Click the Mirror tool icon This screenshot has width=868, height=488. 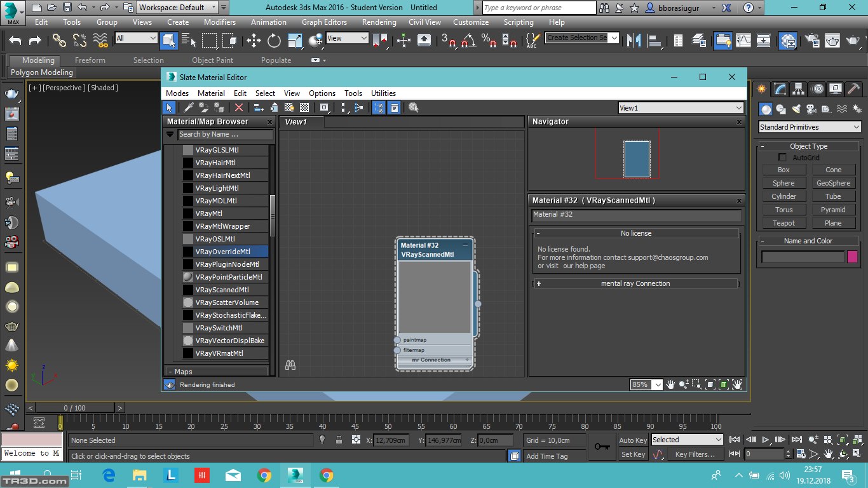pos(634,41)
